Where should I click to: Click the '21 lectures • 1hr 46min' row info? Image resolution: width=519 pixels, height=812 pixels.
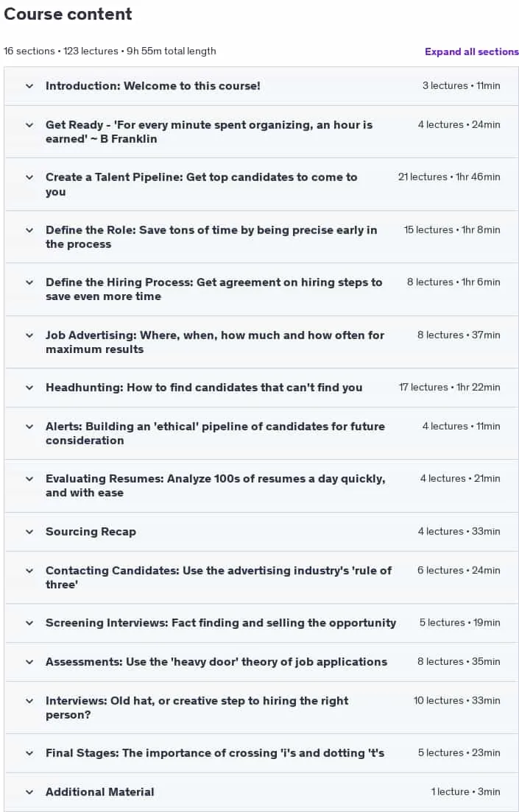pyautogui.click(x=449, y=177)
